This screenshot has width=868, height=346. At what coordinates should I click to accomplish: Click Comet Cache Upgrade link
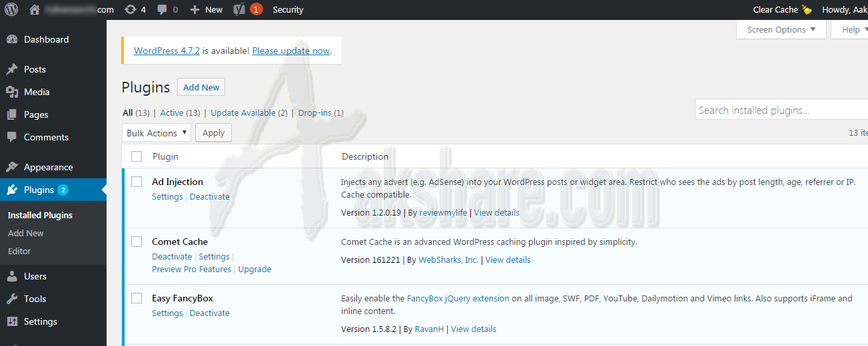[254, 269]
